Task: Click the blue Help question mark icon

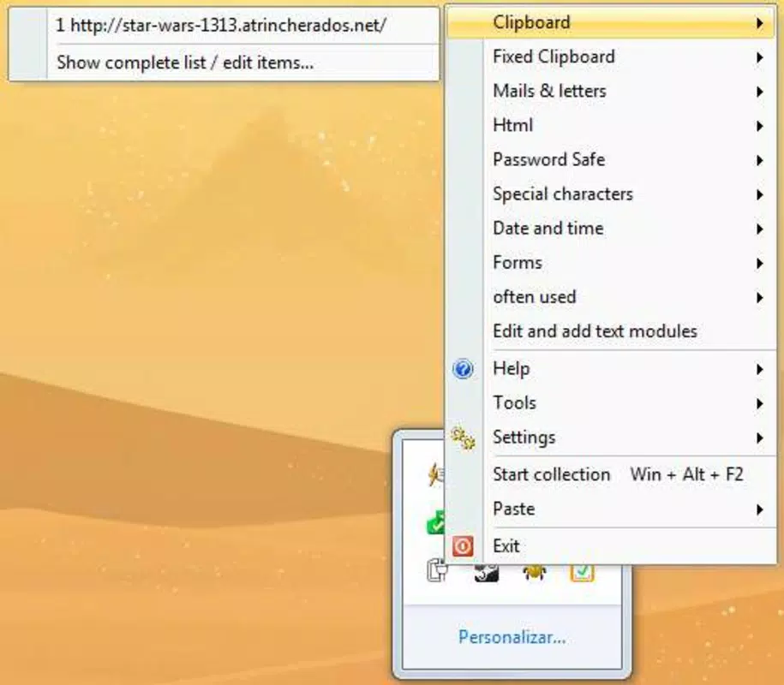Action: (x=463, y=369)
